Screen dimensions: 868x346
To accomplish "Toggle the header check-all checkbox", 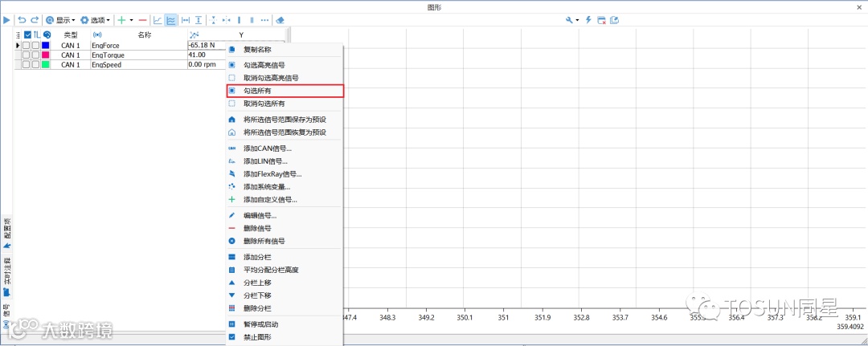I will point(27,35).
